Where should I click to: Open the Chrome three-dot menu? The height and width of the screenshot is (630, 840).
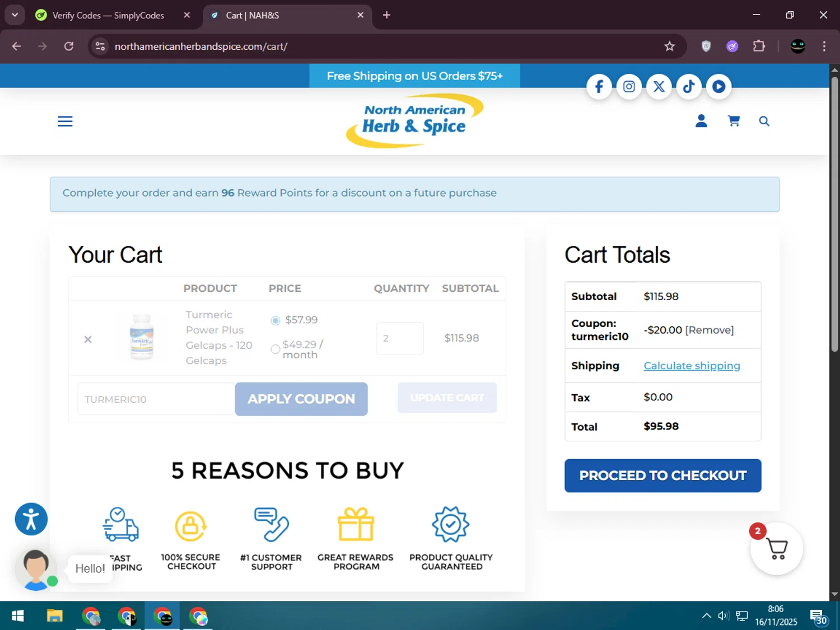(824, 46)
